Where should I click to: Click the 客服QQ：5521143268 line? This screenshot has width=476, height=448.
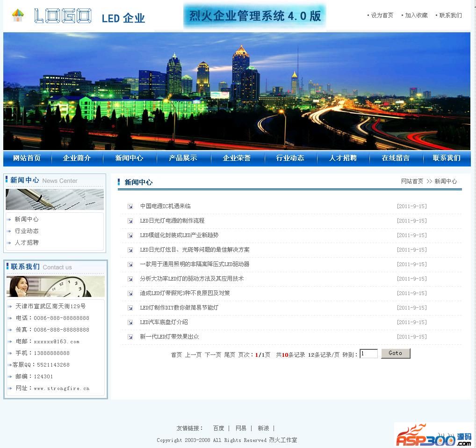[x=41, y=365]
